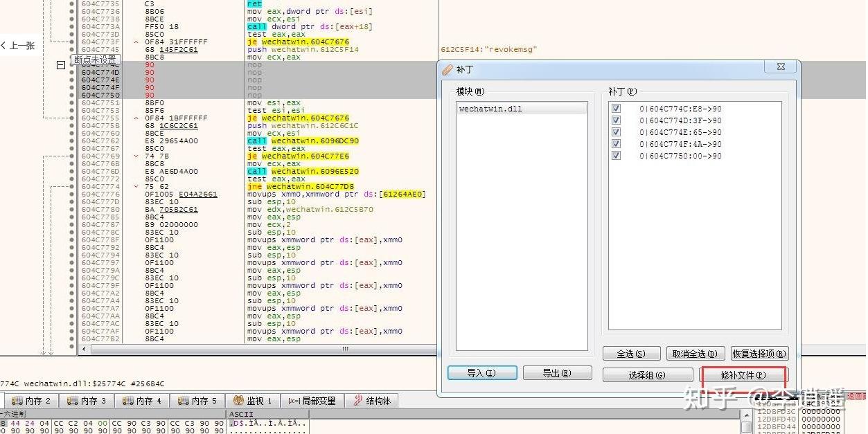
Task: Click address 604C7751 in the address column
Action: tap(100, 103)
